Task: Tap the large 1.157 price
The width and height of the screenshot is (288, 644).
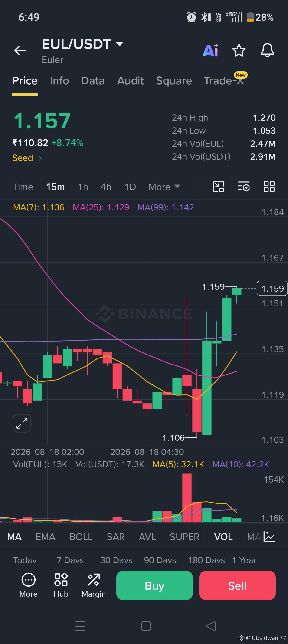Action: (42, 121)
